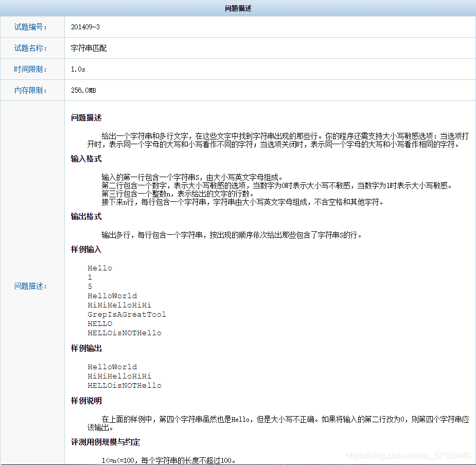Viewport: 476px width, 465px height.
Task: Click HelloWorld in the sample output
Action: point(112,367)
